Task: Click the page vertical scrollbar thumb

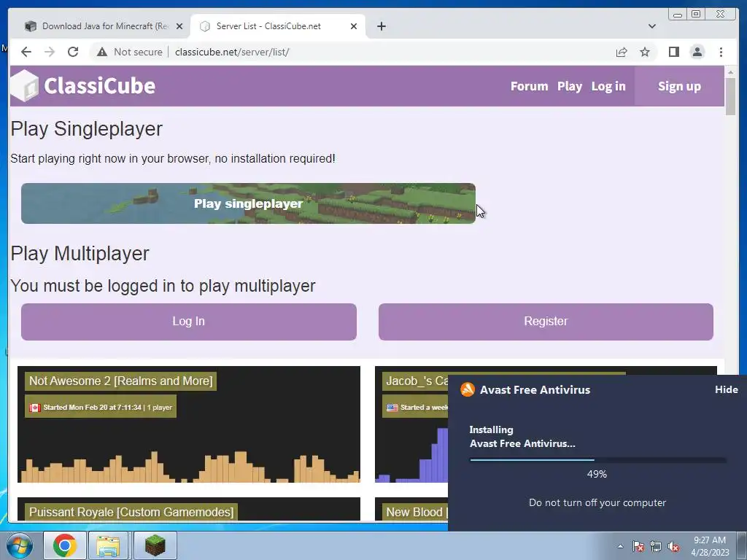Action: pyautogui.click(x=730, y=96)
